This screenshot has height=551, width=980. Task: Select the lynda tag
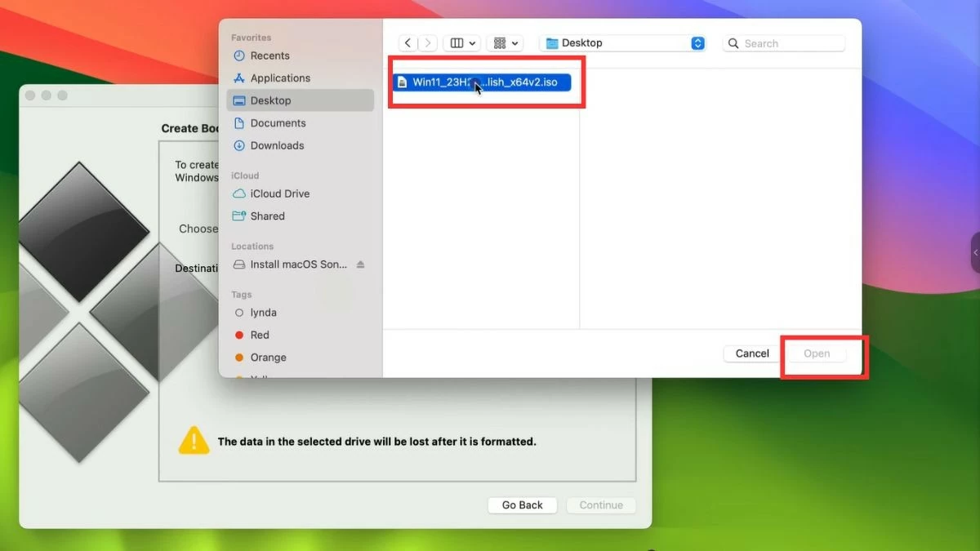[263, 313]
